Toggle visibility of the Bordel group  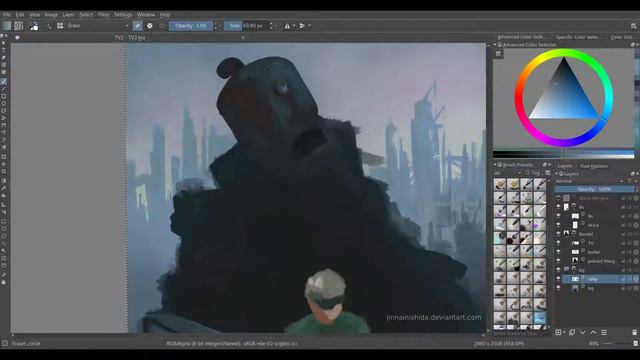point(558,234)
